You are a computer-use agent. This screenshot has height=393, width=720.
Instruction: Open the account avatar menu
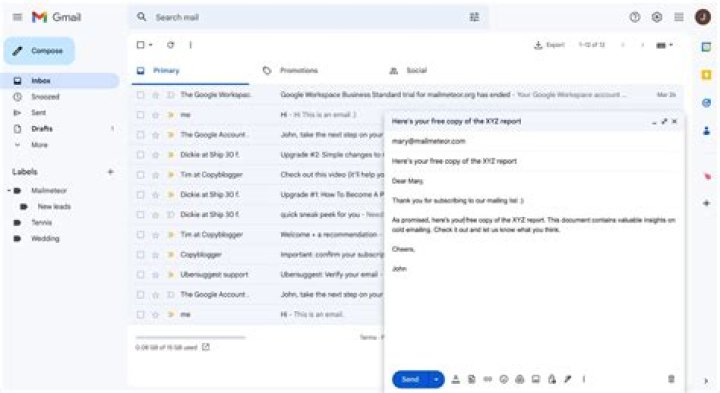point(703,17)
